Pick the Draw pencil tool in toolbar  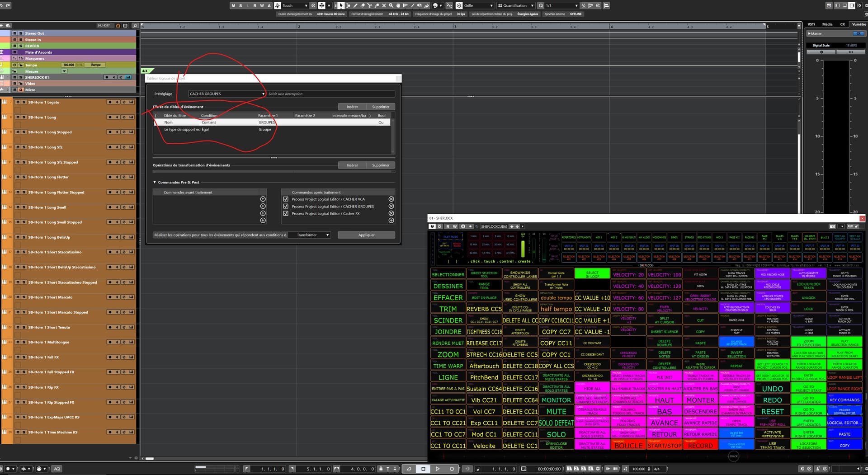point(355,5)
